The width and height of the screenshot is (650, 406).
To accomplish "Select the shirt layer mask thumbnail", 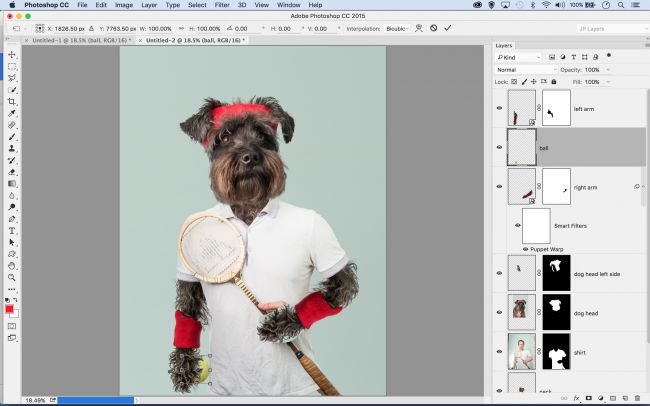I will 556,352.
